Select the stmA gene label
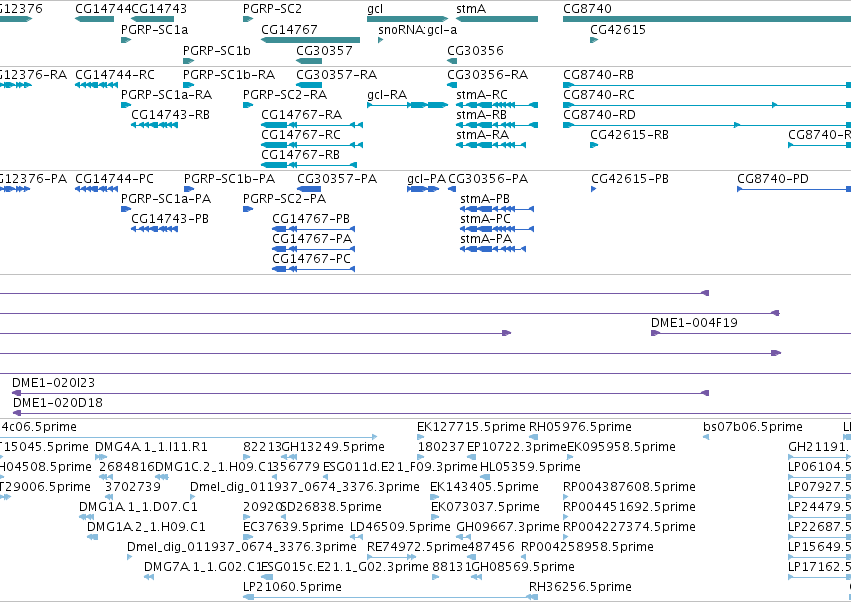The height and width of the screenshot is (602, 851). coord(471,9)
